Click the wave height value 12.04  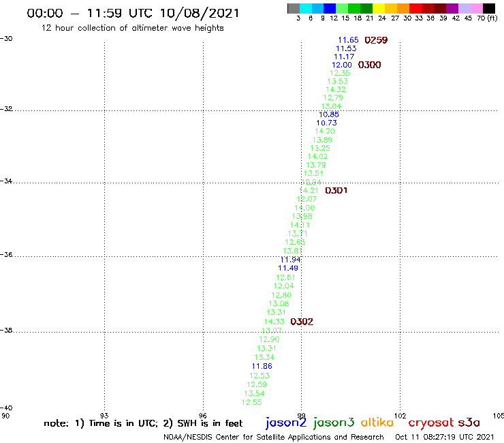coord(283,286)
